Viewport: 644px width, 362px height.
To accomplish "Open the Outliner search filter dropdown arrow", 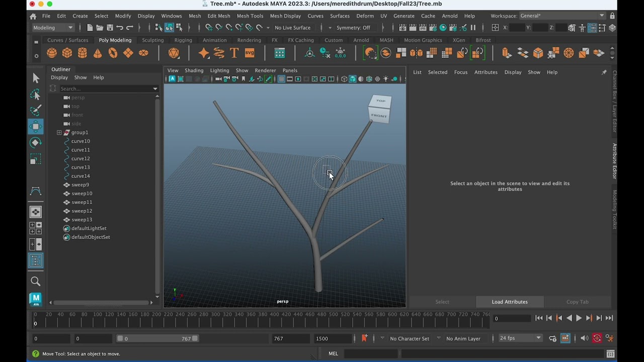I will pos(155,89).
